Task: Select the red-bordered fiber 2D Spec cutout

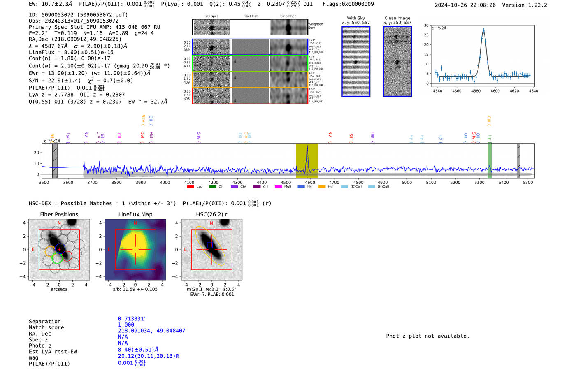Action: (x=211, y=96)
